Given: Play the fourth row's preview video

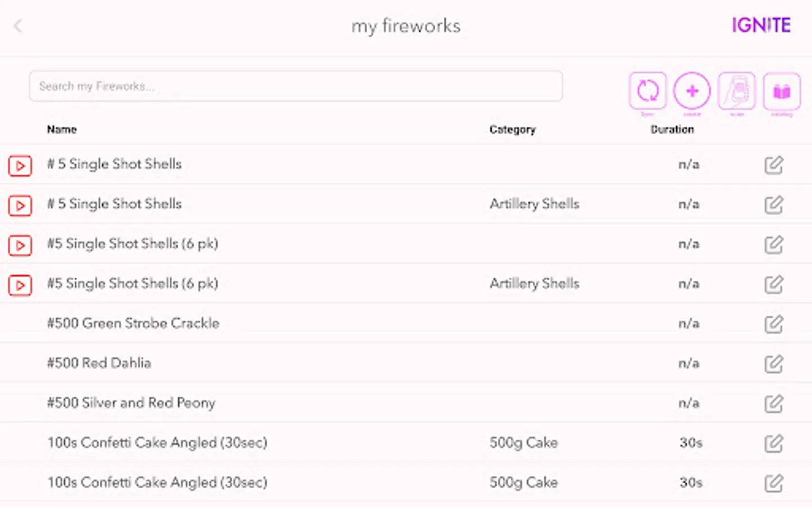Looking at the screenshot, I should pyautogui.click(x=20, y=285).
